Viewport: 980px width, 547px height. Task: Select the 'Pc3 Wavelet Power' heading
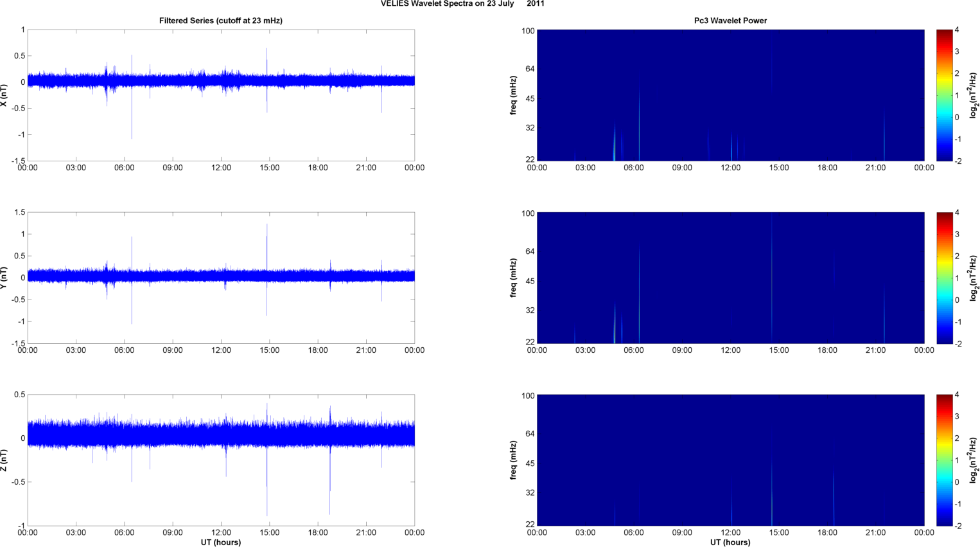pos(730,21)
